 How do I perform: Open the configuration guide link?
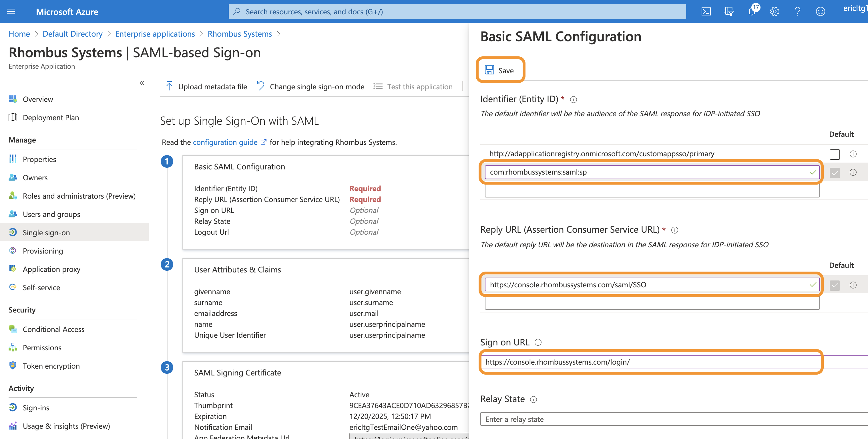225,142
